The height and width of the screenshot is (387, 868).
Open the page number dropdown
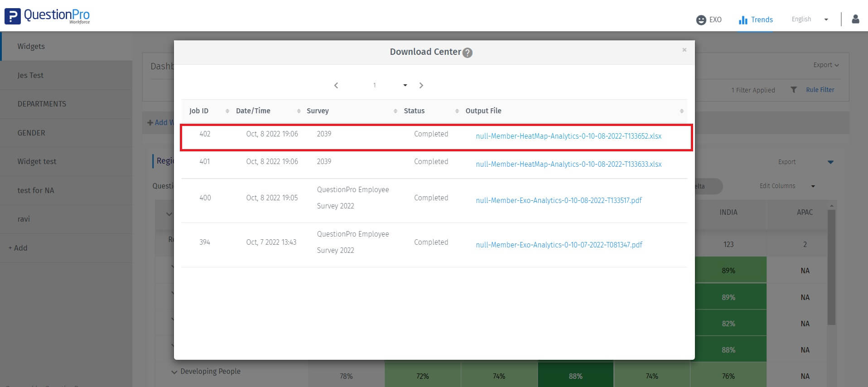(x=390, y=85)
